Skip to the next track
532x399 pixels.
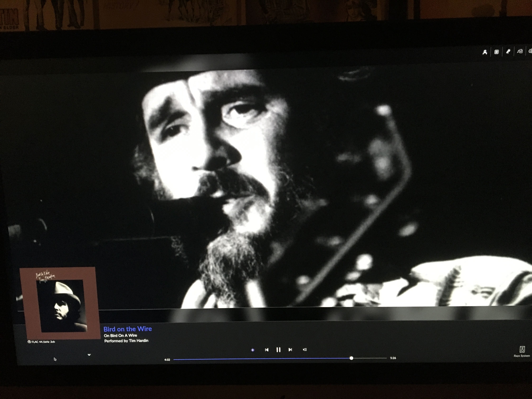pyautogui.click(x=290, y=350)
